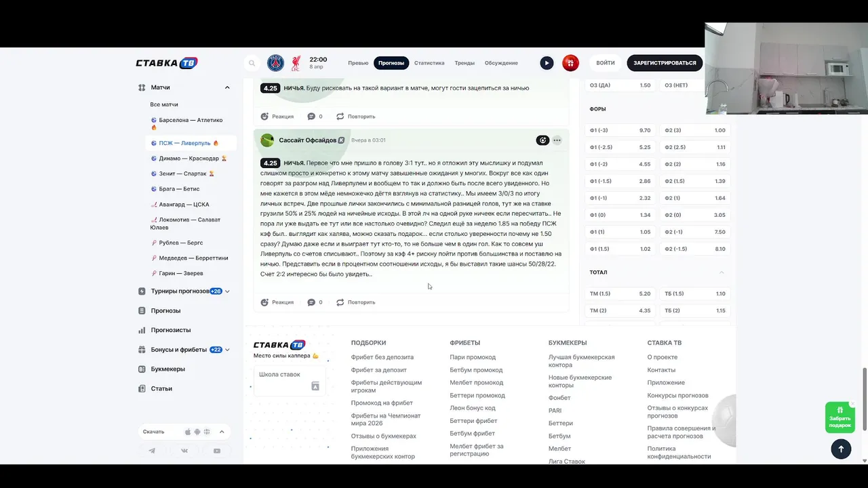Click the Турниры прогнозов lightning icon
868x488 pixels.
pyautogui.click(x=142, y=291)
